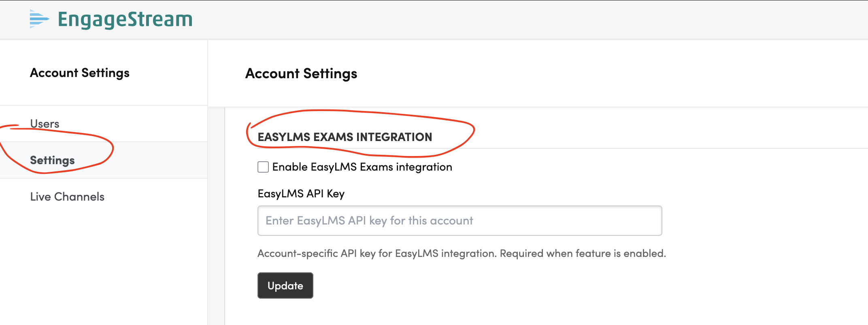The width and height of the screenshot is (868, 325).
Task: Click the "Enable EasyLMS Exams integration" label
Action: (362, 167)
